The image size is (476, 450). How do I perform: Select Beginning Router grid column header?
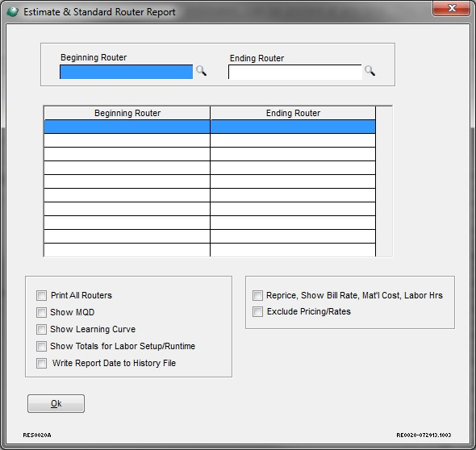point(127,113)
